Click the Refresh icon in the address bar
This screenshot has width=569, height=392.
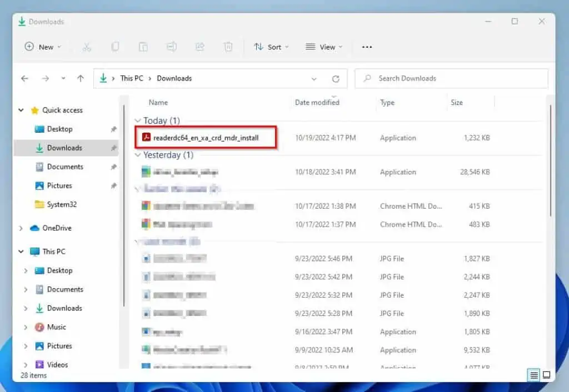336,78
